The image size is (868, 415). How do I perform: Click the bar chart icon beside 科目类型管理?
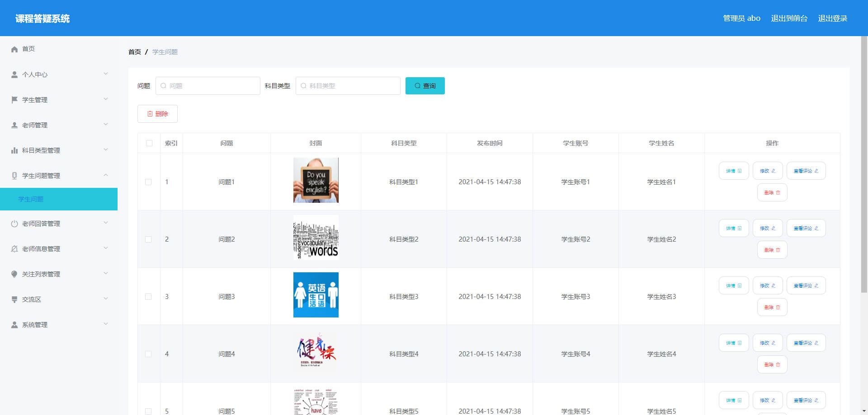pyautogui.click(x=14, y=150)
